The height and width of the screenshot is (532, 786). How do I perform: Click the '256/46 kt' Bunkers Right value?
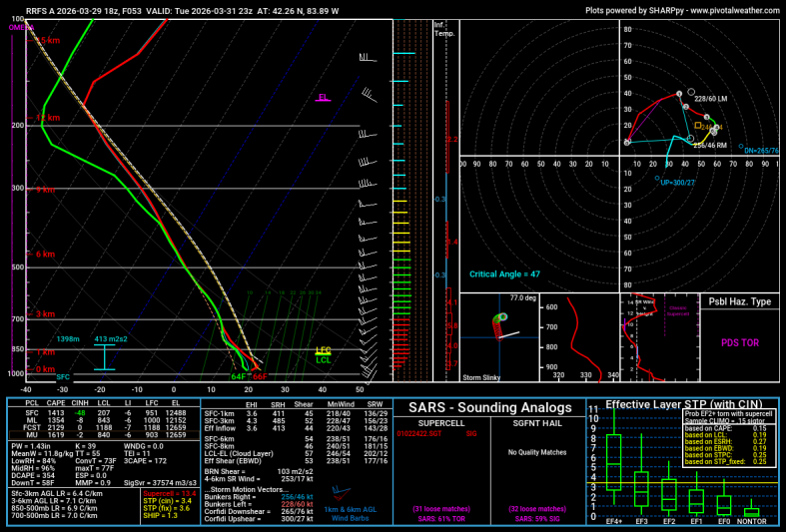(297, 497)
